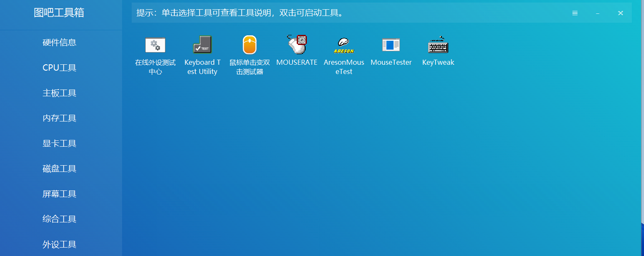Select the 外设工具 category

[59, 244]
